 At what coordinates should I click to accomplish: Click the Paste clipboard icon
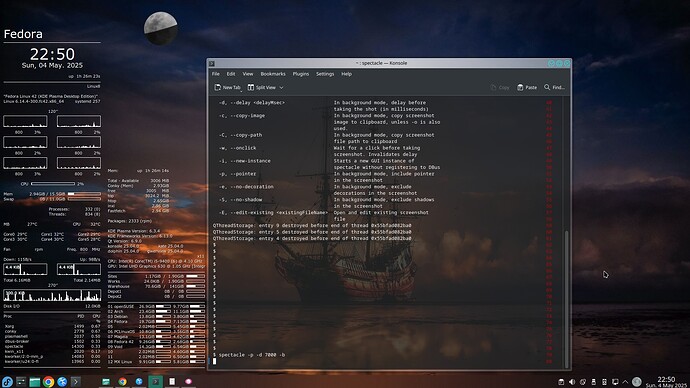pos(520,88)
